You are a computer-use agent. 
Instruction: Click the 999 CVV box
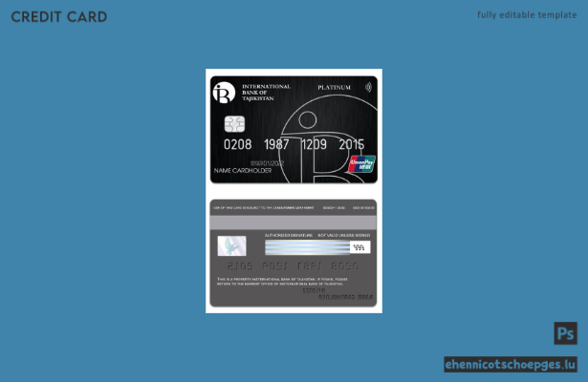360,247
